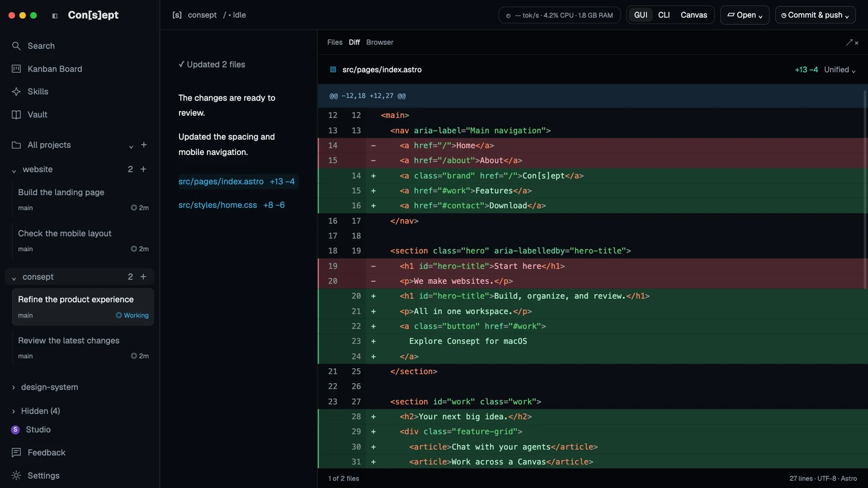Open src/pages/index.astro changed file link
868x488 pixels.
221,181
